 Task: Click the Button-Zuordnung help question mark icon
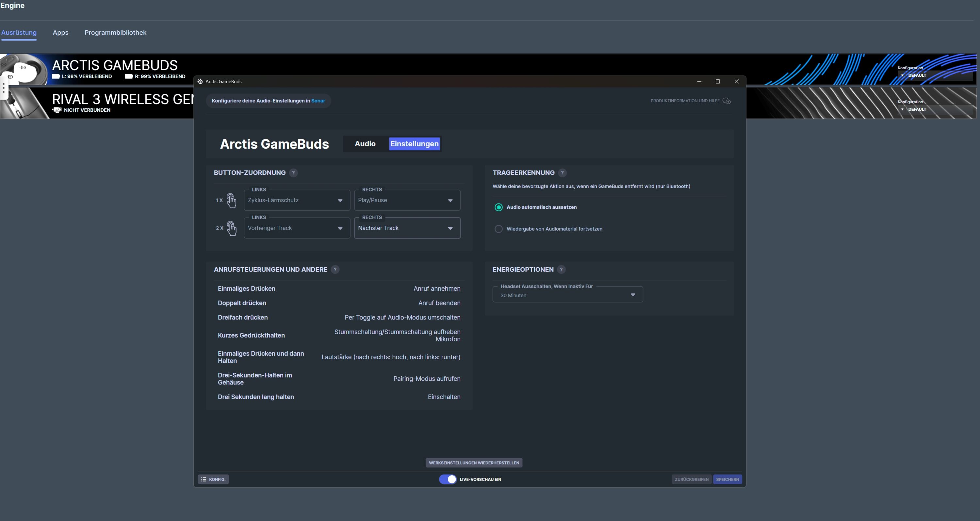click(x=293, y=173)
